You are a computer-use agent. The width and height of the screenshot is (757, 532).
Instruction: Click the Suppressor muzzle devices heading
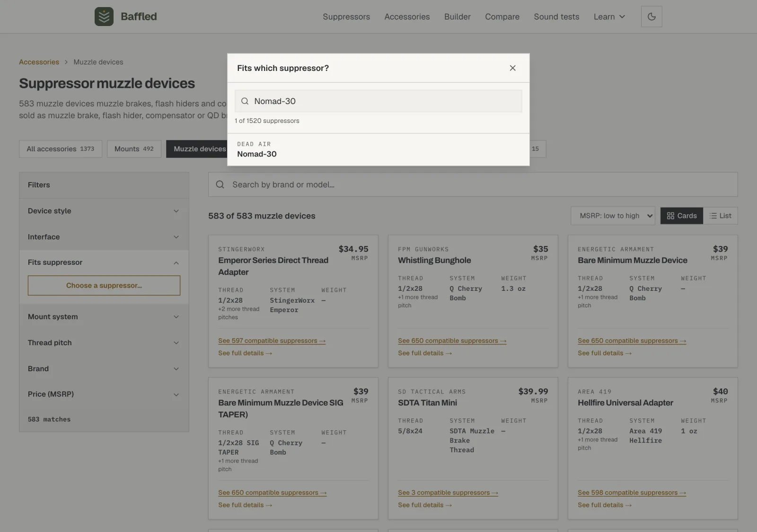pos(107,84)
